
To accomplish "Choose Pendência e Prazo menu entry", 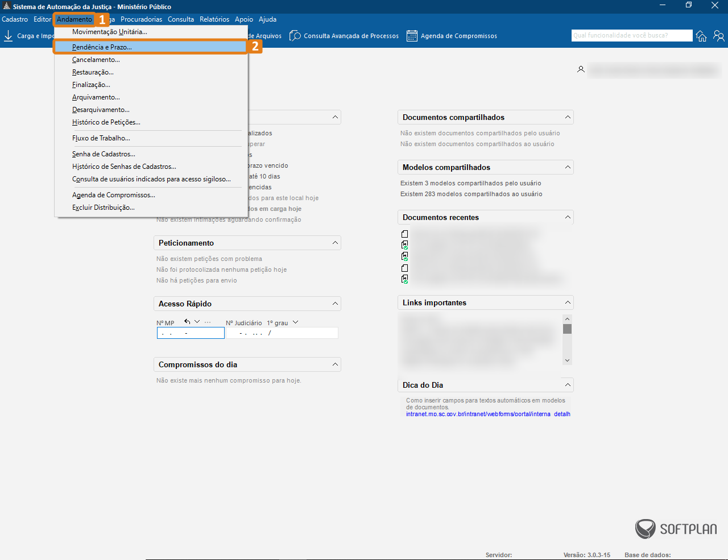I will [151, 47].
